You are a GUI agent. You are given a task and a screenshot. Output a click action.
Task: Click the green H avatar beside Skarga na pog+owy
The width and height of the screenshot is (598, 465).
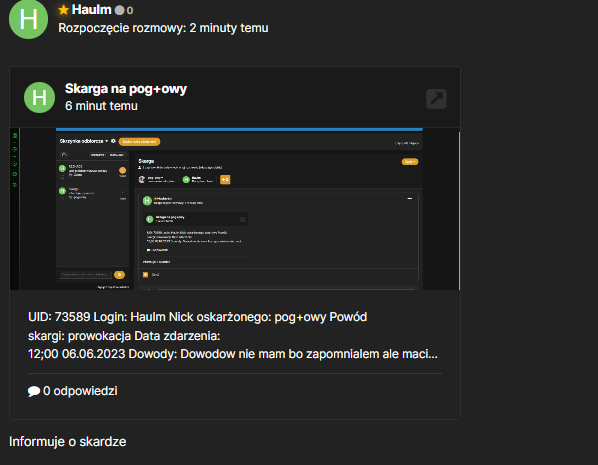click(x=40, y=98)
